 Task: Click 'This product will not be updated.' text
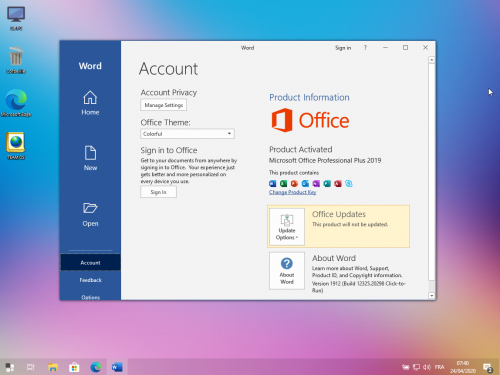click(350, 224)
